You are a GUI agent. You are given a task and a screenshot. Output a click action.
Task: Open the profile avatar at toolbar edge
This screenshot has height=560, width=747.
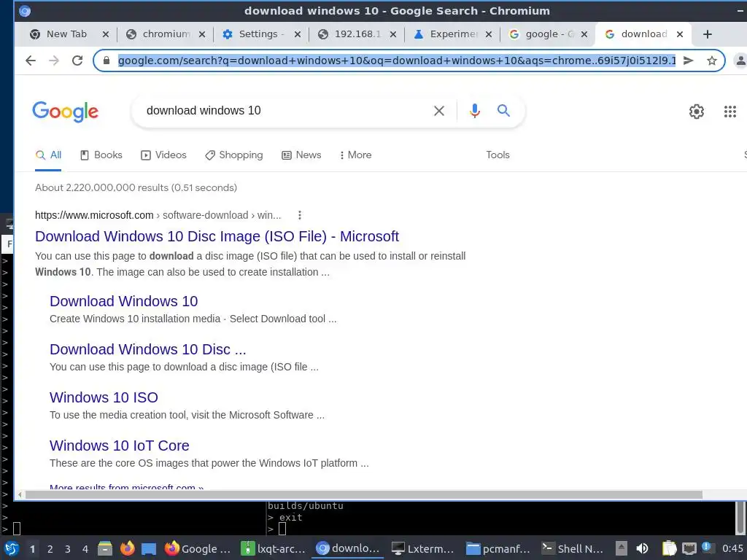741,61
